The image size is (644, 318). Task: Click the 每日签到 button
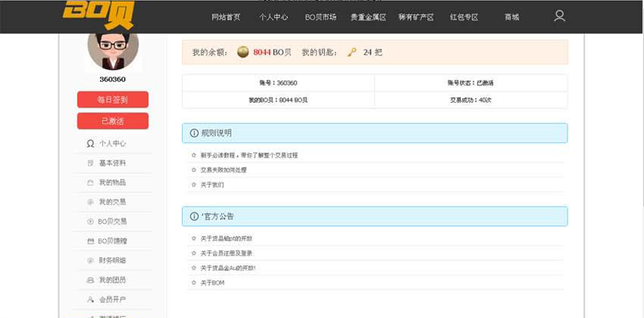click(113, 100)
